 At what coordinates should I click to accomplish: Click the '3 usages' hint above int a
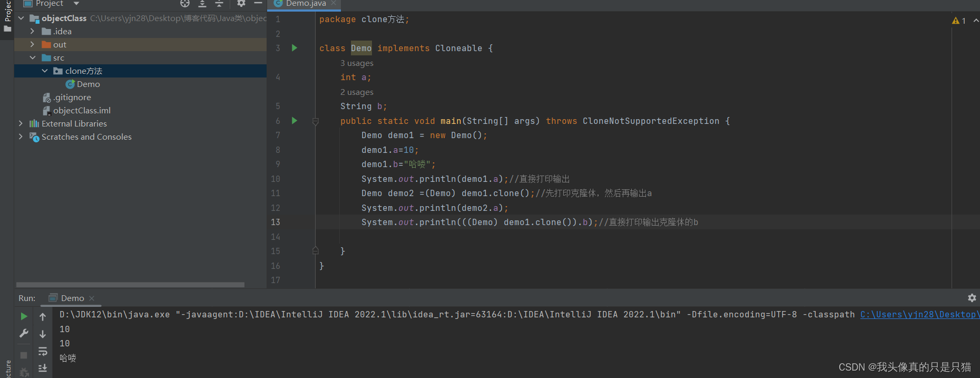[x=357, y=63]
